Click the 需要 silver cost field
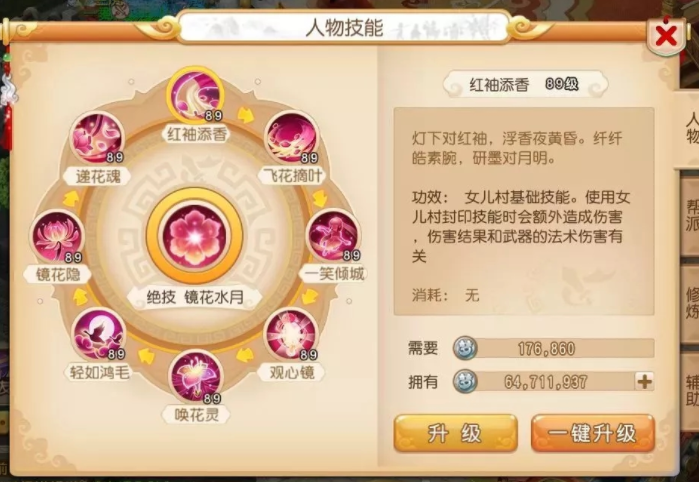 tap(553, 348)
